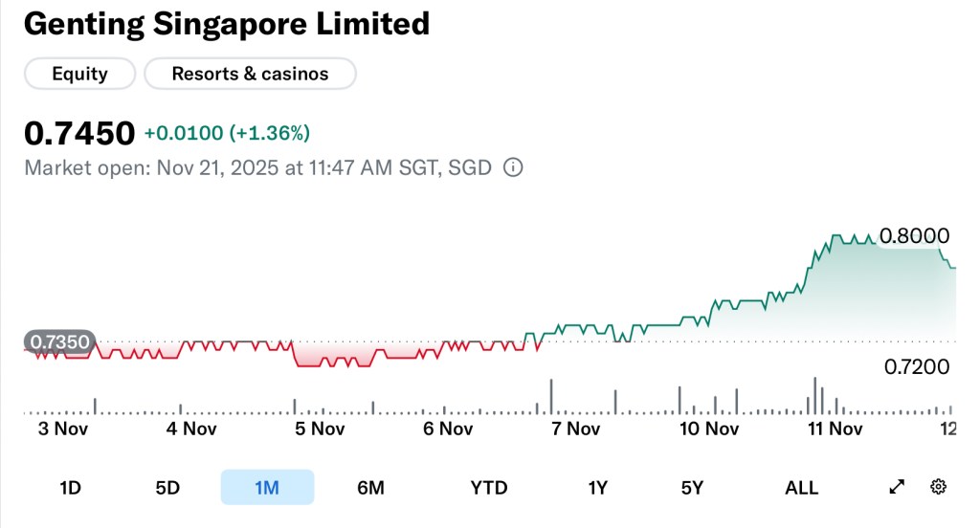The height and width of the screenshot is (528, 980).
Task: Expand chart to fullscreen view
Action: (897, 487)
